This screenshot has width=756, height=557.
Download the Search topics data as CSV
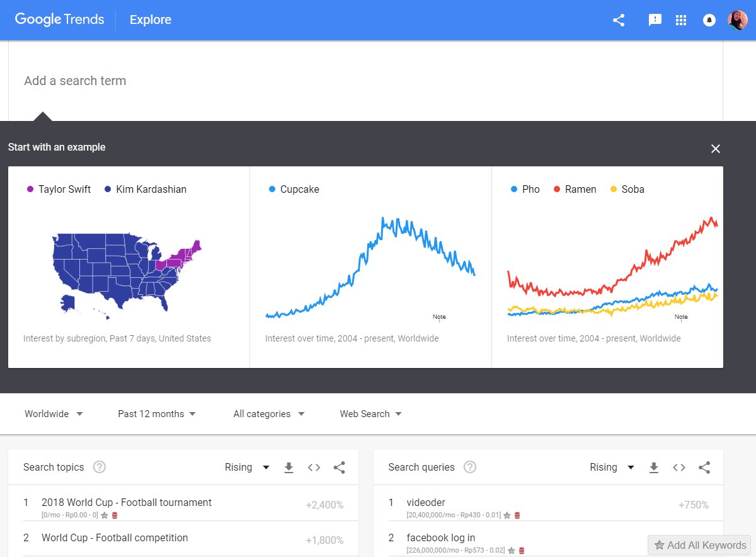click(x=289, y=468)
